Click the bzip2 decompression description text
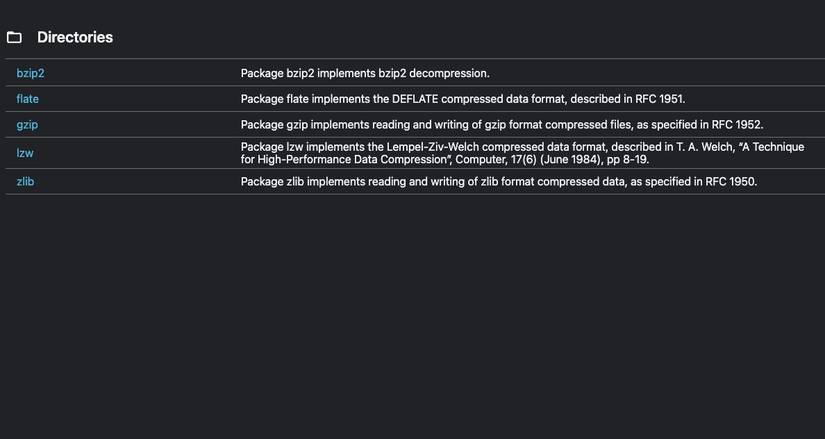Screen dimensions: 825x439 click(x=365, y=73)
